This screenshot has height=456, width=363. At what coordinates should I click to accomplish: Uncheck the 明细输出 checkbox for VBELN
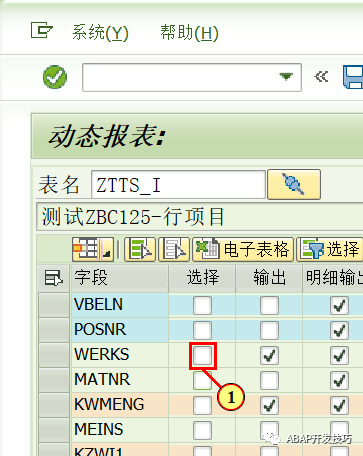[339, 305]
